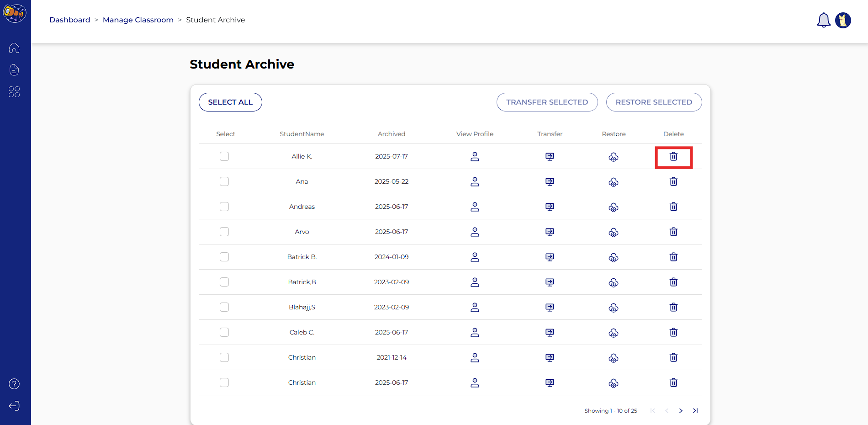View profile of Allie K.
This screenshot has height=425, width=868.
(x=475, y=157)
